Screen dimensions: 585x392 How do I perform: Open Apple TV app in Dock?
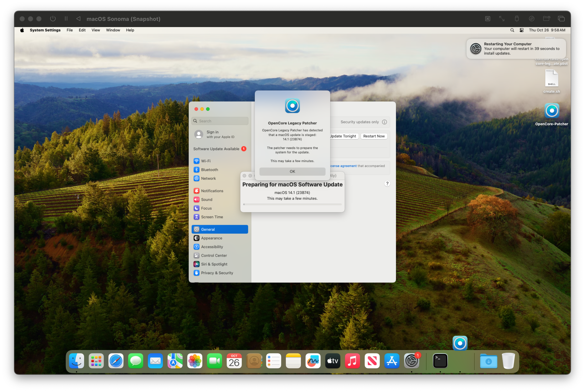point(333,361)
